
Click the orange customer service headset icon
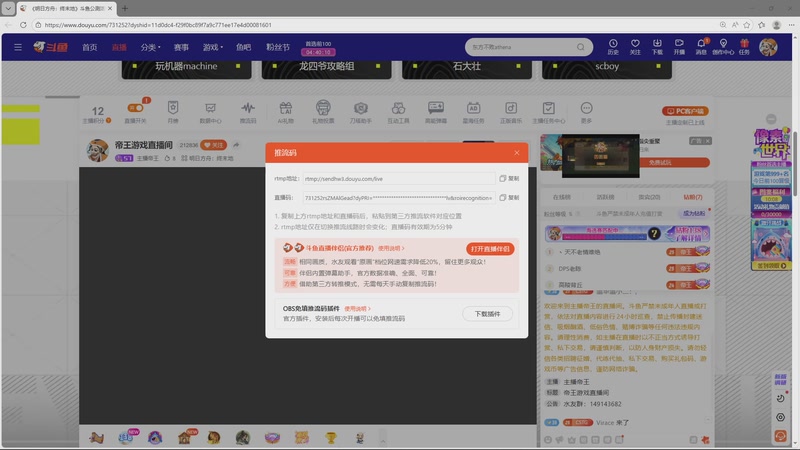coord(780,436)
